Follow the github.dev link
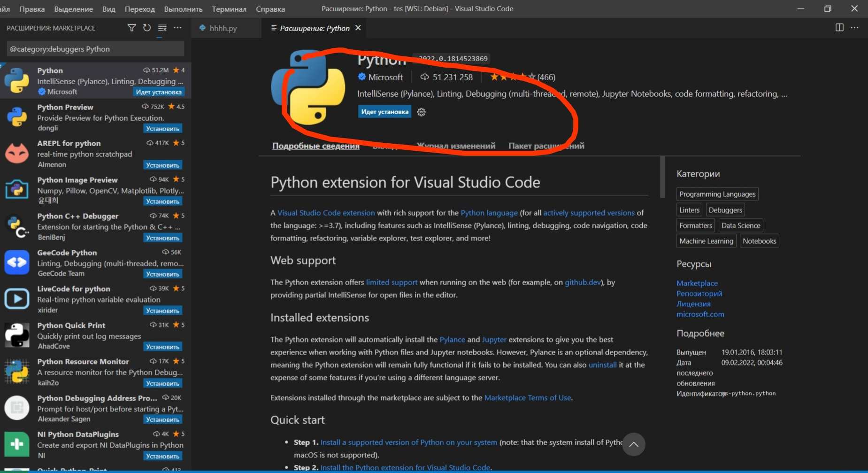This screenshot has height=473, width=868. pyautogui.click(x=583, y=282)
